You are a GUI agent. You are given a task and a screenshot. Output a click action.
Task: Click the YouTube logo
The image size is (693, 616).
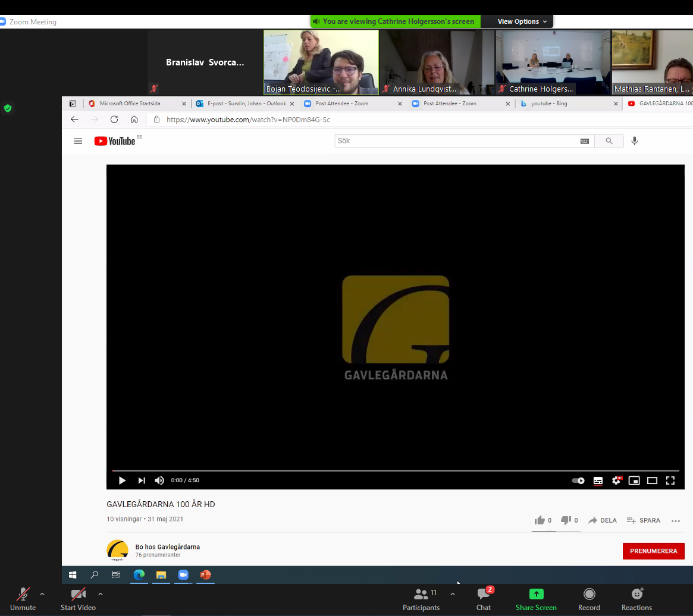(115, 141)
